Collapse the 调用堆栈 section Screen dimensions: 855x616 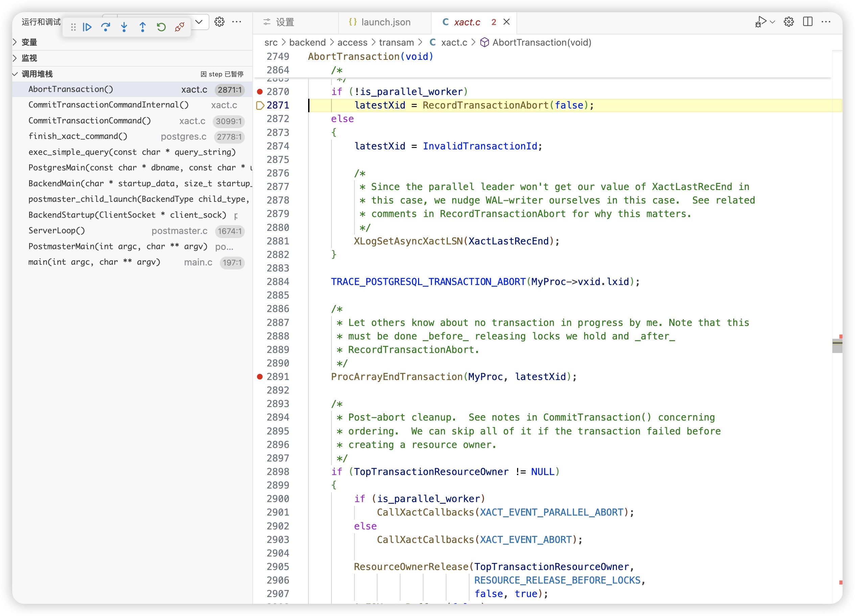tap(37, 74)
